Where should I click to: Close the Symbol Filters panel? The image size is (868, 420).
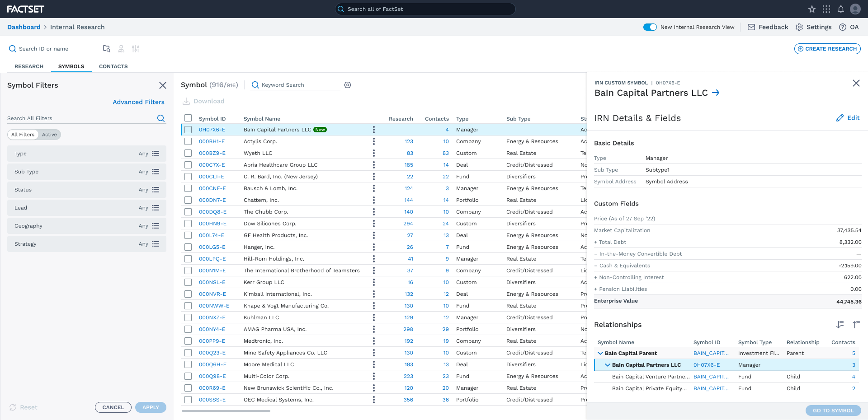[163, 85]
